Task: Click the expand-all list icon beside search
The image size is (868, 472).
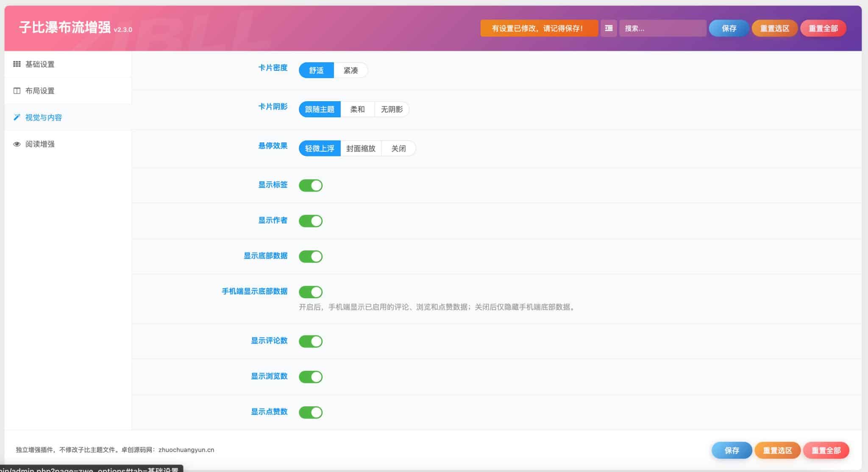Action: (x=609, y=28)
